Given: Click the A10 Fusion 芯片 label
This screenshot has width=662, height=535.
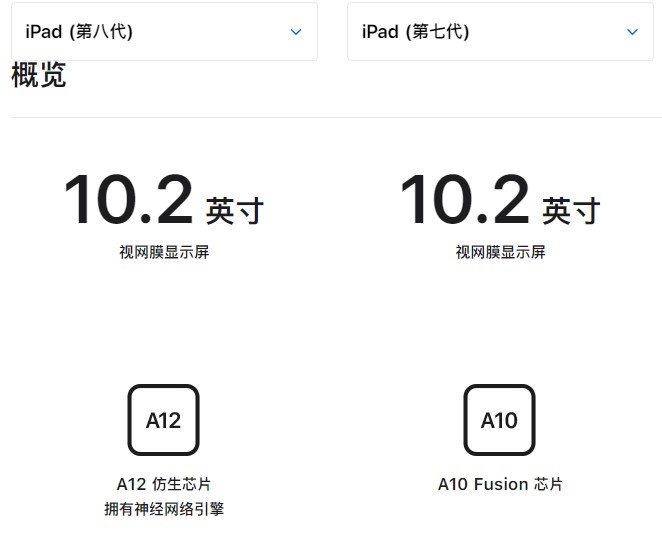Looking at the screenshot, I should pyautogui.click(x=500, y=484).
